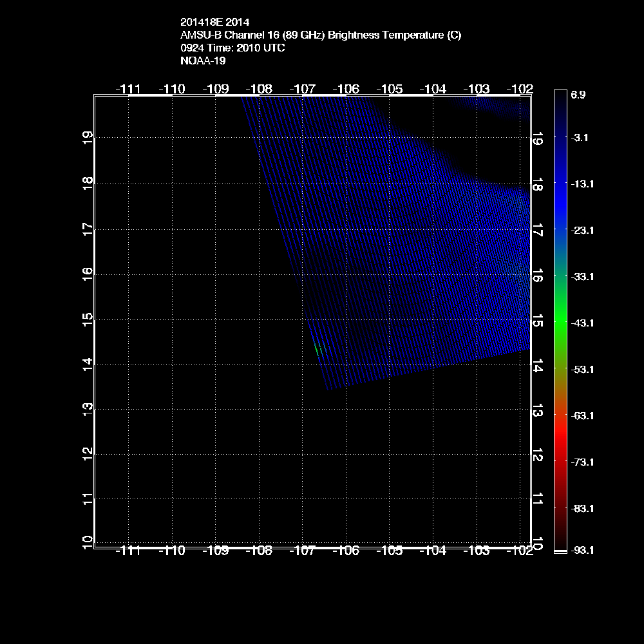Click the -106 longitude label on bottom axis
The height and width of the screenshot is (644, 644).
(x=346, y=551)
